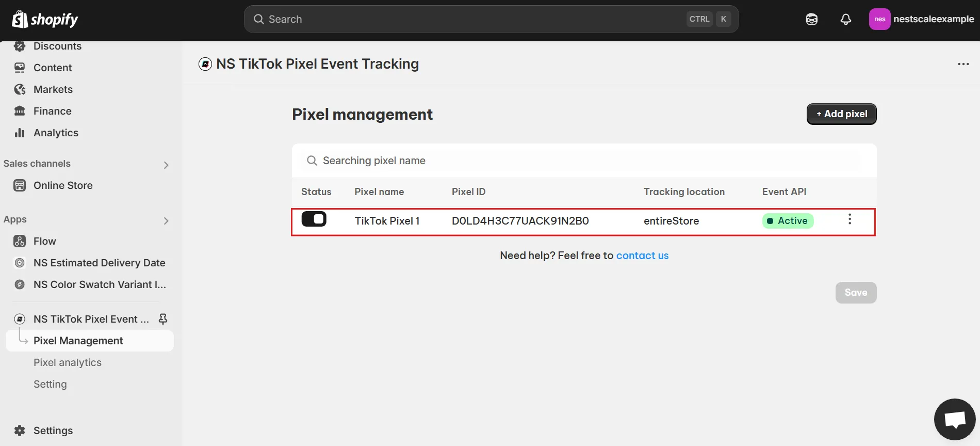Click the Content sidebar icon

point(20,68)
